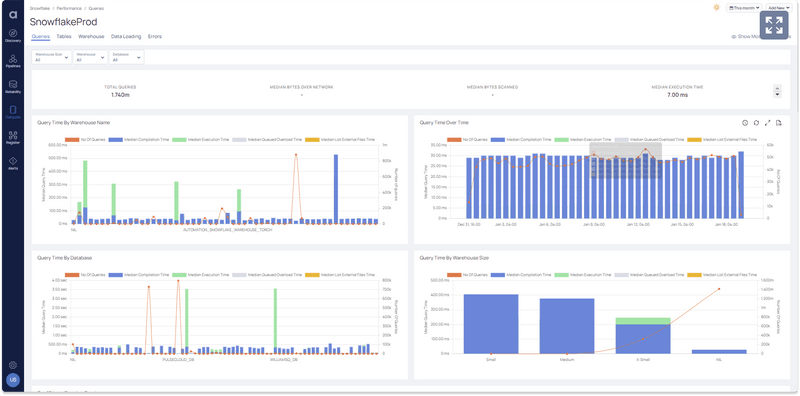Click the X-Small bar in Warehouse Size chart
This screenshot has height=396, width=800.
point(643,335)
